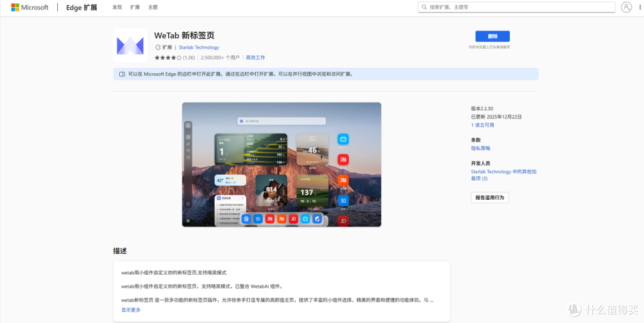644x323 pixels.
Task: Open the 高效工作 category link
Action: pos(255,57)
